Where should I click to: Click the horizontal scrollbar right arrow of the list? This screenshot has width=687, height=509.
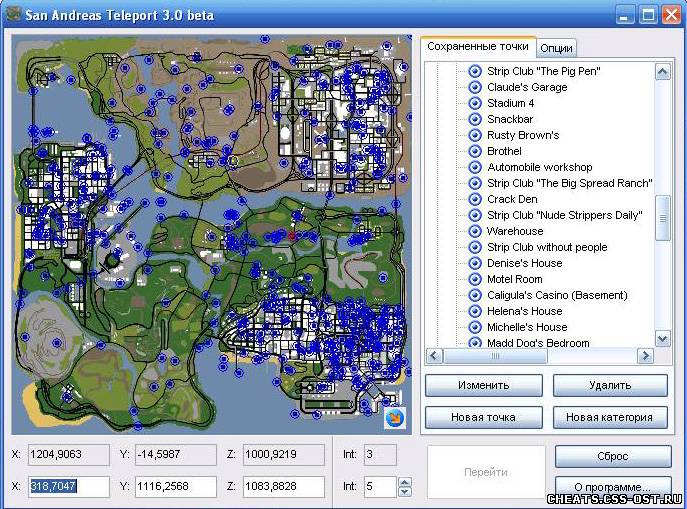click(x=646, y=356)
